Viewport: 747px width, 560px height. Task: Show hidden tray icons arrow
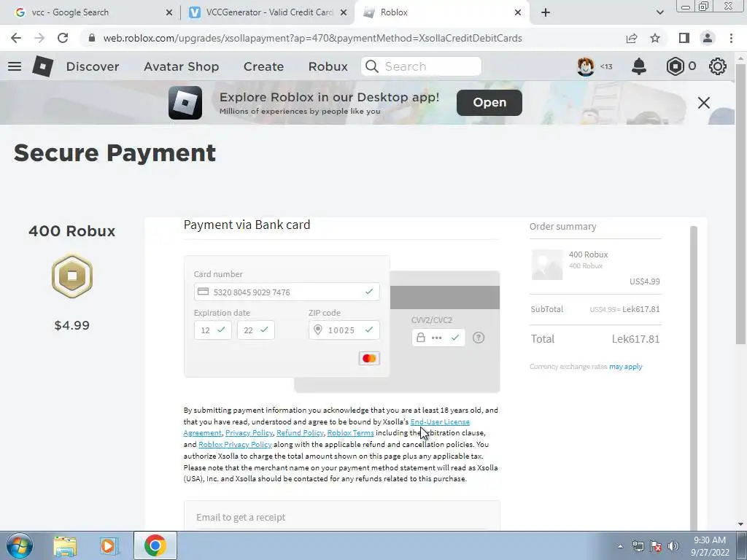pos(620,546)
